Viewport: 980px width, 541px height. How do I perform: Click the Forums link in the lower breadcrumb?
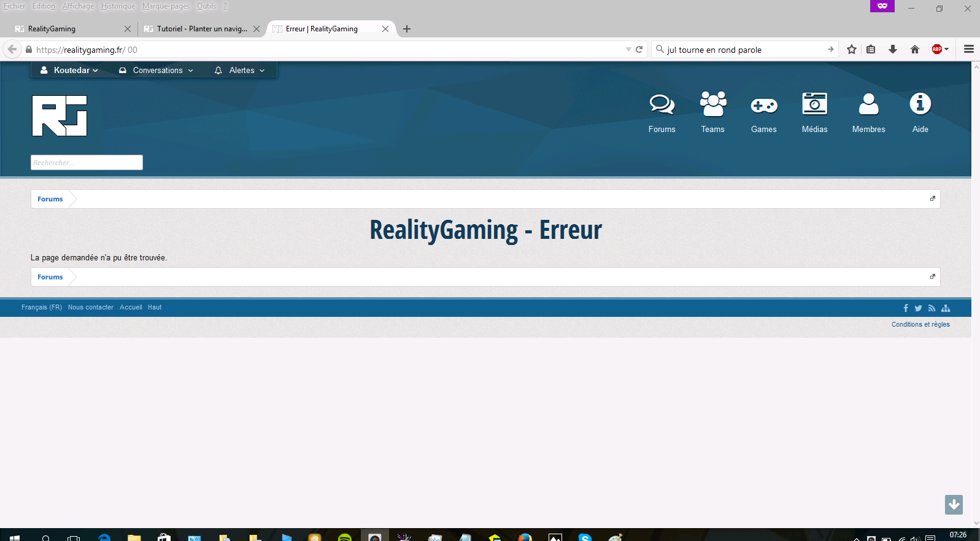click(x=50, y=277)
